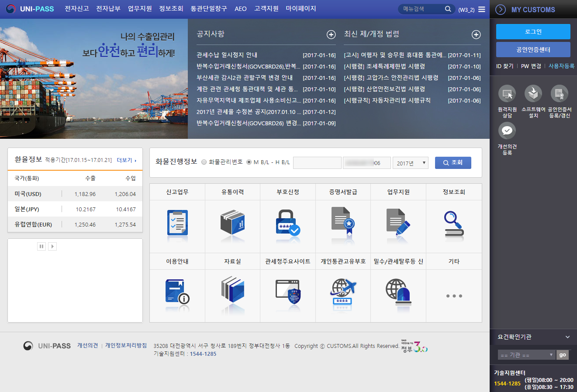Click the 유통이력 box icon
This screenshot has width=577, height=392.
(x=232, y=223)
